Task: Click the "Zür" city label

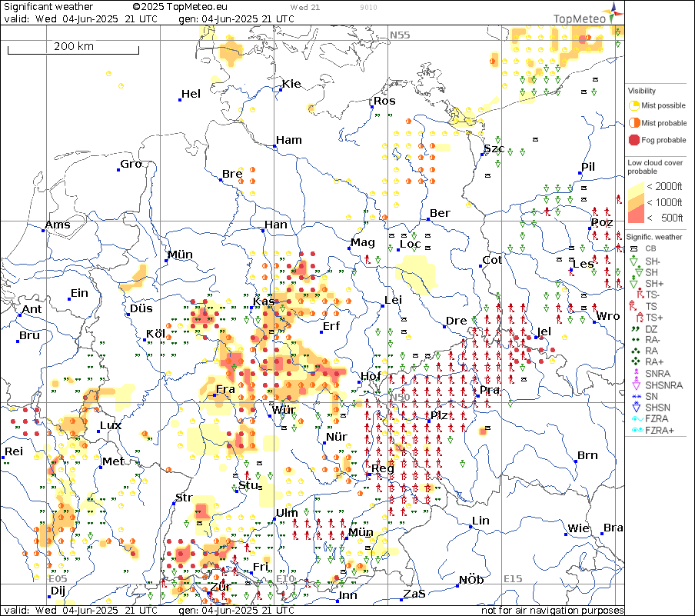Action: [220, 587]
